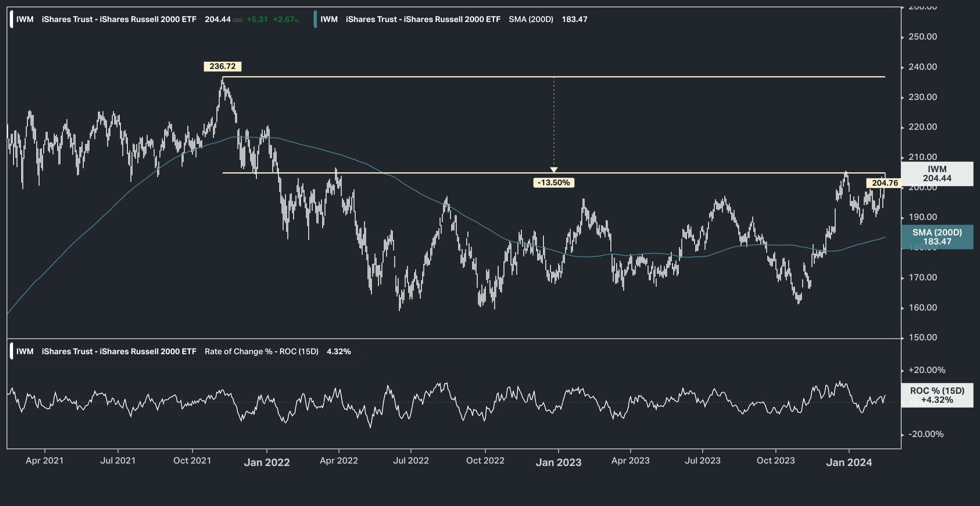Click the 230.00 price axis label
This screenshot has height=506, width=980.
coord(922,97)
